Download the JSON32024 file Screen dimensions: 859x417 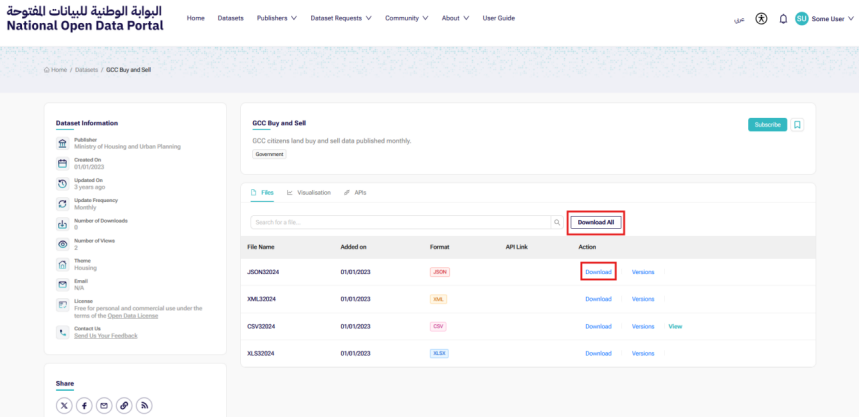click(598, 271)
